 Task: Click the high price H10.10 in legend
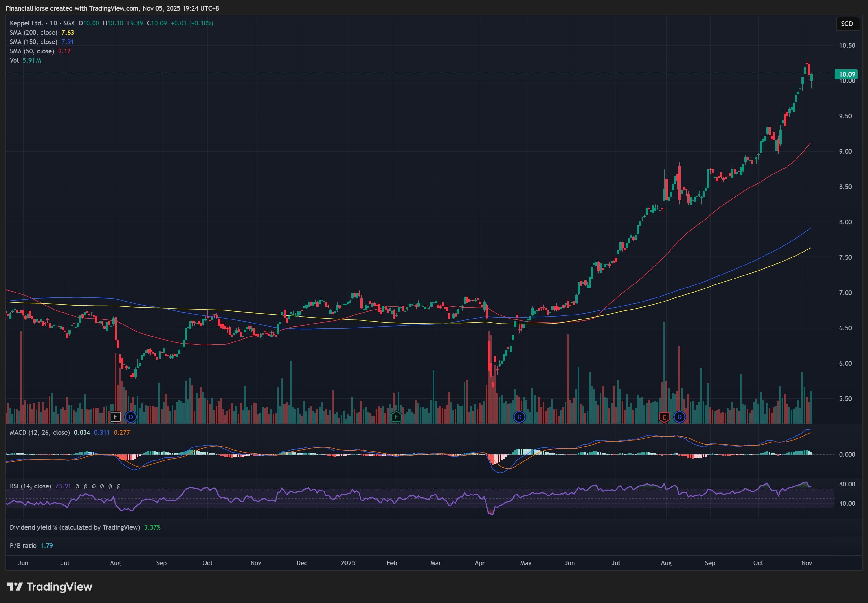pos(113,23)
